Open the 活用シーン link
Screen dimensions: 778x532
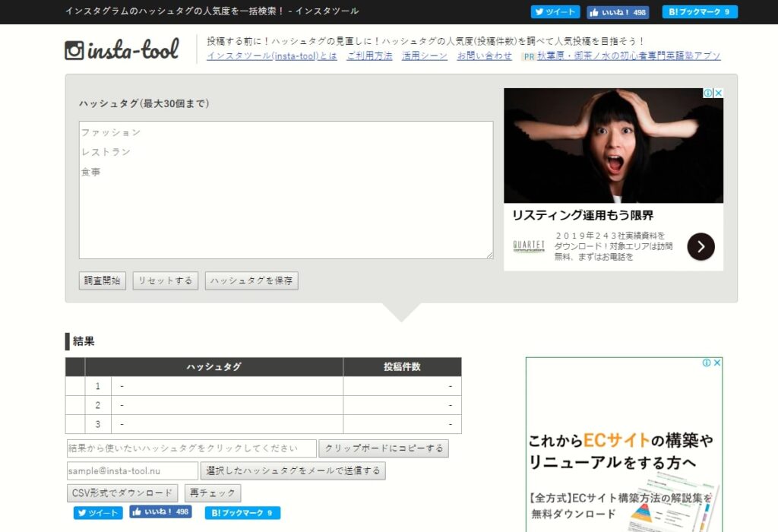(425, 56)
